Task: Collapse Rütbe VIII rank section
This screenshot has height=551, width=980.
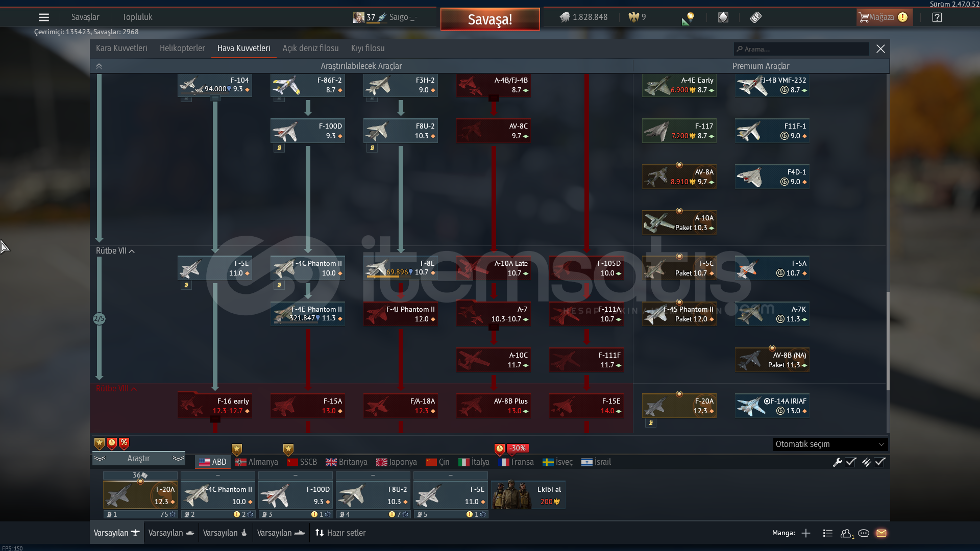Action: pyautogui.click(x=116, y=389)
